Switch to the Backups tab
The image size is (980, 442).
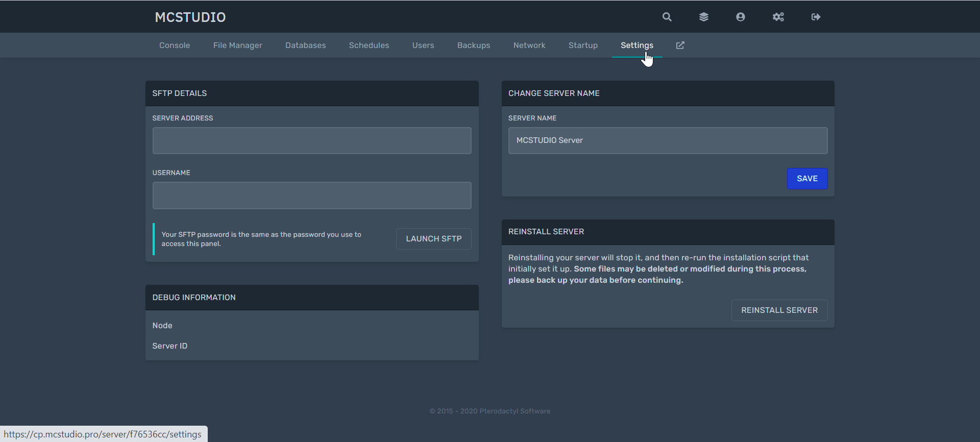point(474,45)
